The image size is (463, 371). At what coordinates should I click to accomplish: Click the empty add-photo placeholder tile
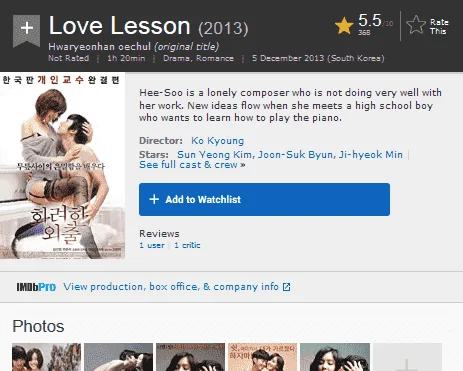[x=407, y=357]
